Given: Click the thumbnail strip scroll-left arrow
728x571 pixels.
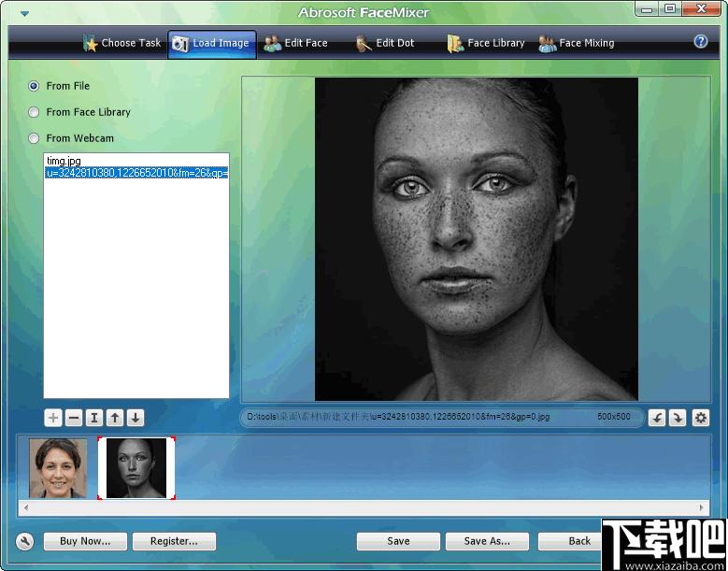Looking at the screenshot, I should (x=26, y=507).
